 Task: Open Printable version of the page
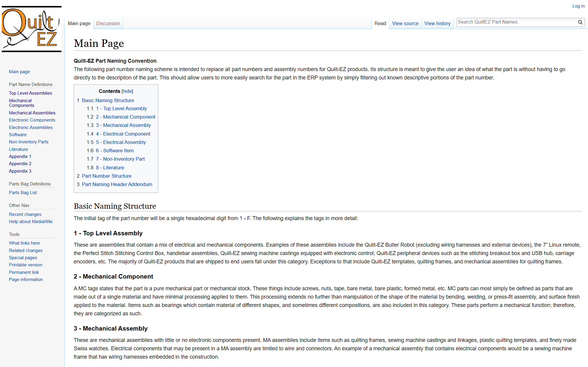[26, 265]
